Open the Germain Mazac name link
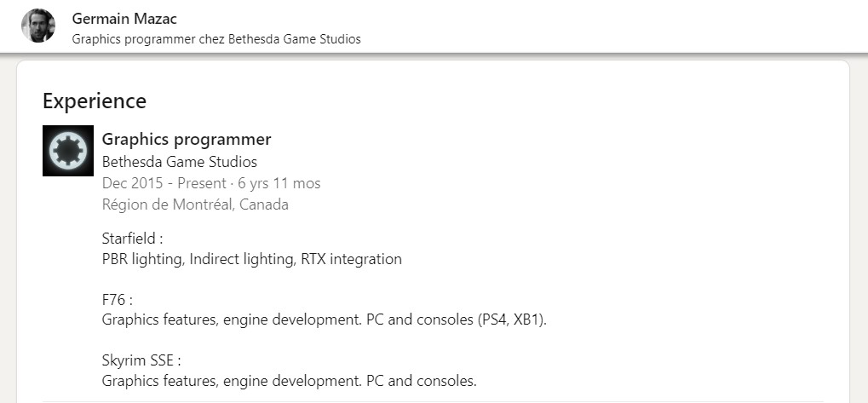This screenshot has width=868, height=403. 124,18
